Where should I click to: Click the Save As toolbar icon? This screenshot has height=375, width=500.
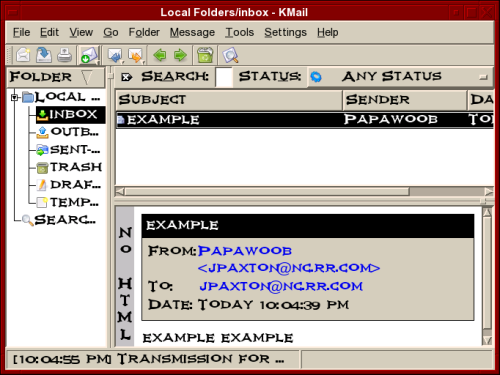tap(44, 55)
